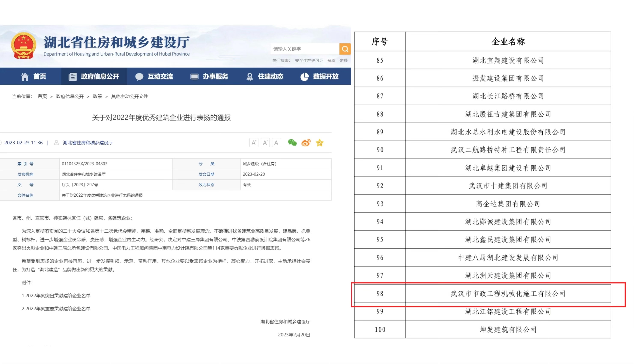Share article via WeChat icon
Image resolution: width=634 pixels, height=364 pixels.
tap(292, 143)
